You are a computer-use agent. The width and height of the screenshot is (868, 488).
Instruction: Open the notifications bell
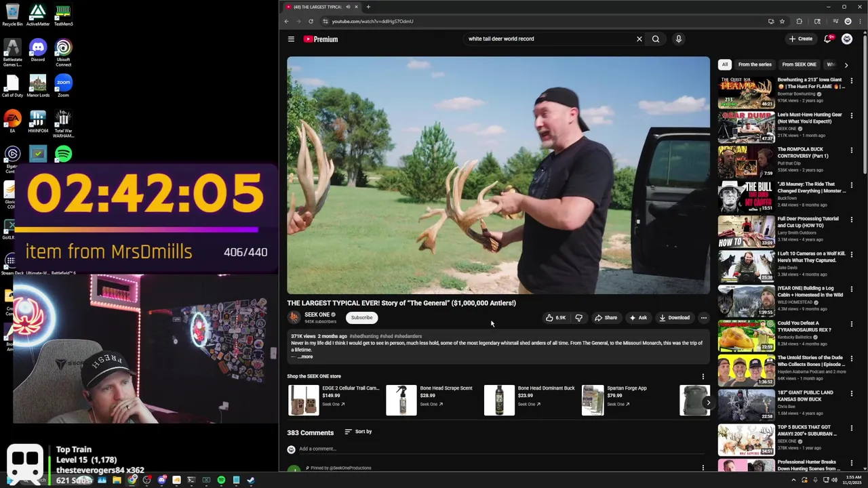click(827, 39)
